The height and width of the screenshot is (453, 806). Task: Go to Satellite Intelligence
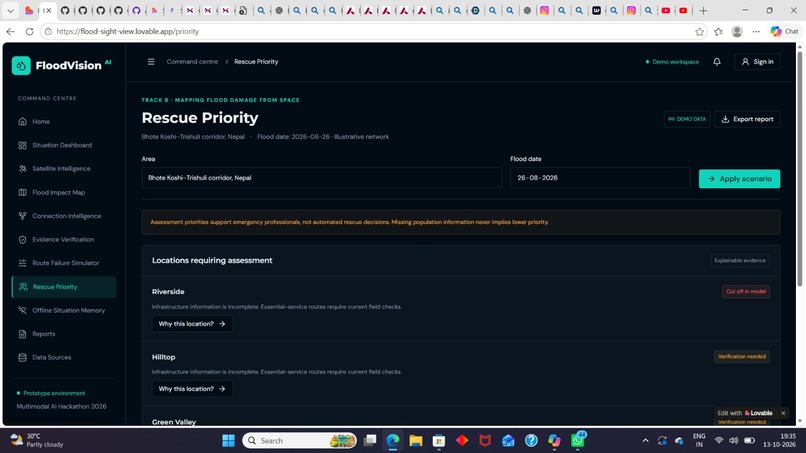pyautogui.click(x=64, y=169)
